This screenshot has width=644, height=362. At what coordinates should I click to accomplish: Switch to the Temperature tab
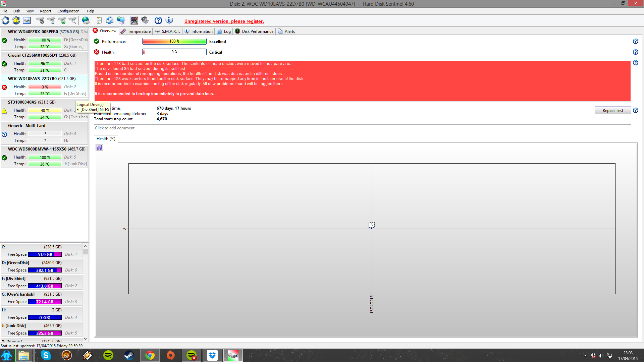(136, 31)
